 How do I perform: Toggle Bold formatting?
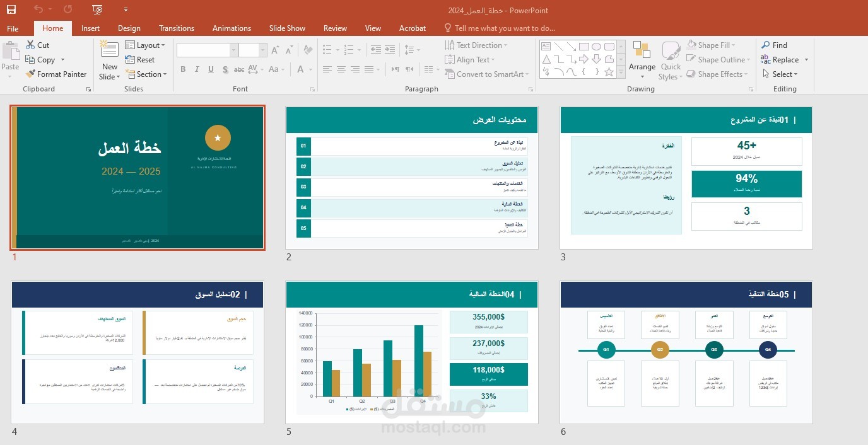(183, 69)
